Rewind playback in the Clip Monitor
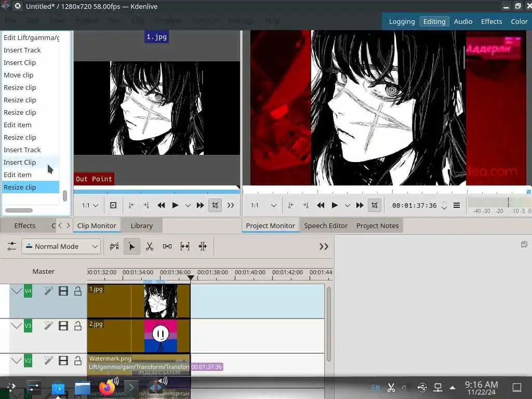The image size is (532, 399). coord(161,205)
